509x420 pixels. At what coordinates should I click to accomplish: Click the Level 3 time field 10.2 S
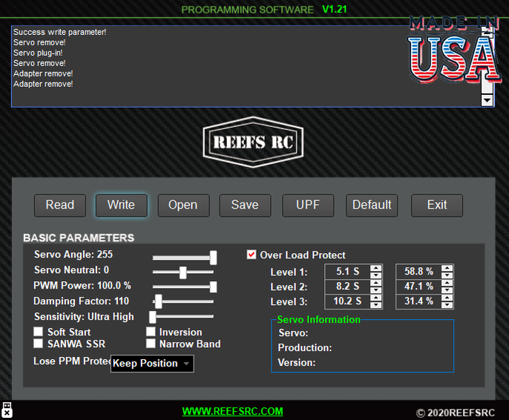click(x=348, y=301)
